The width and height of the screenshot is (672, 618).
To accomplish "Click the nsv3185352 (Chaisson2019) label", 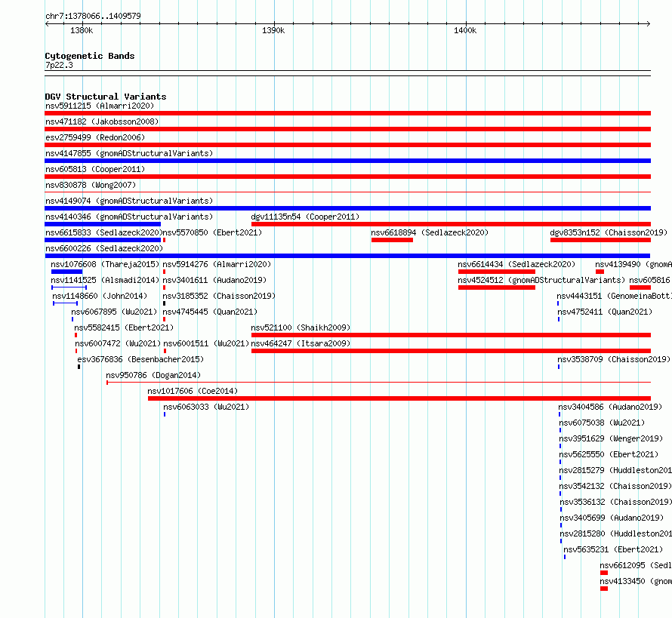I will [x=219, y=296].
